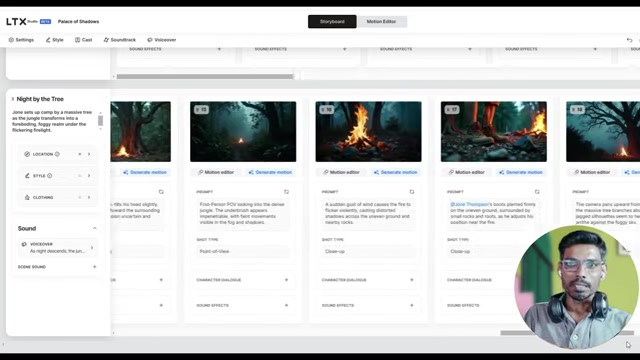
Task: Switch to the Storyboard tab
Action: pos(332,22)
